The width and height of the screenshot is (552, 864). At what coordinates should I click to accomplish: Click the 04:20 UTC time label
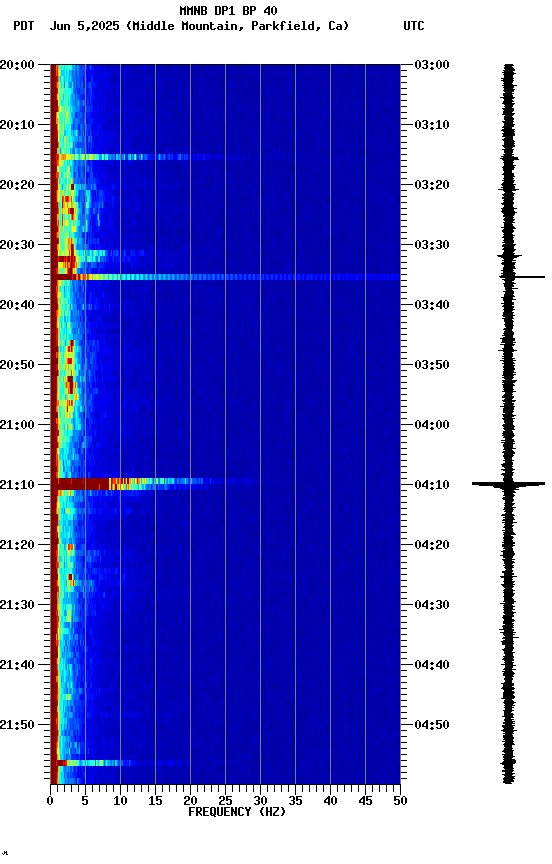[432, 545]
